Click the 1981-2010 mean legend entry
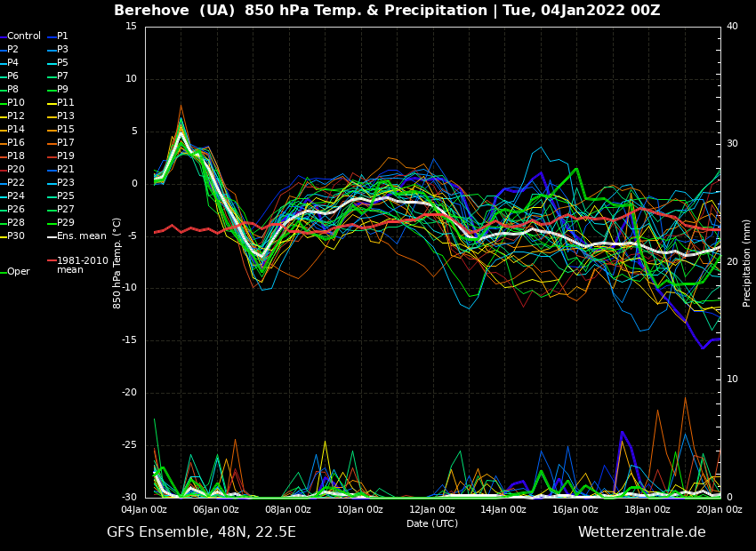 [x=82, y=265]
